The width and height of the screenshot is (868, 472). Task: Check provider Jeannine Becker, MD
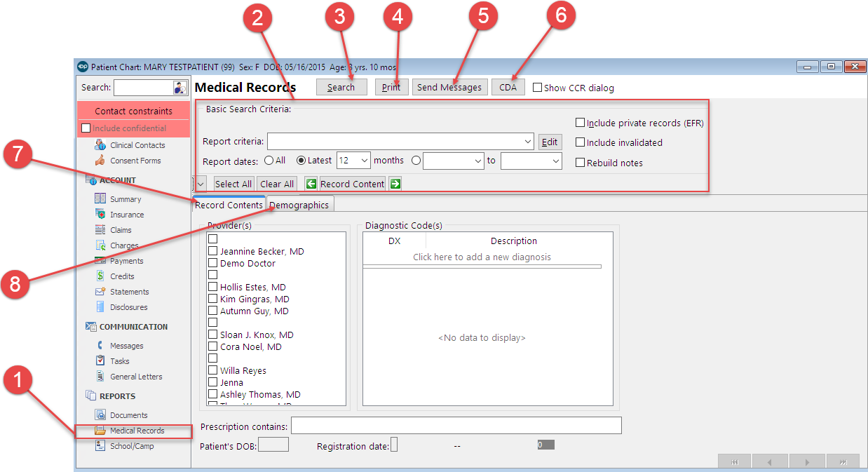212,251
